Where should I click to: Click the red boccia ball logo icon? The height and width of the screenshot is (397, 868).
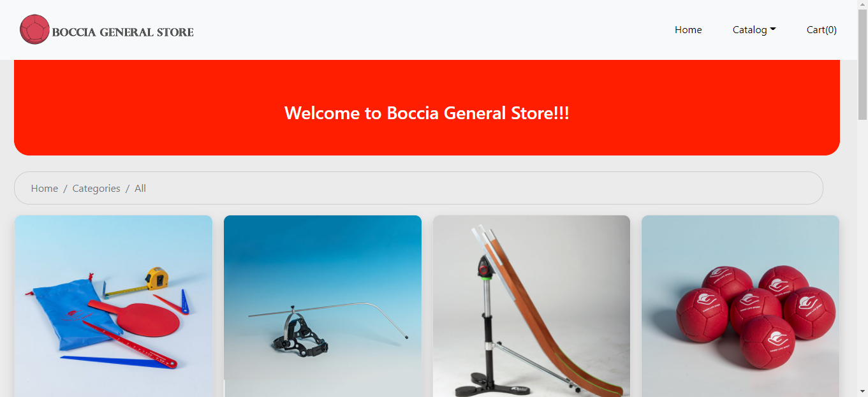click(34, 29)
